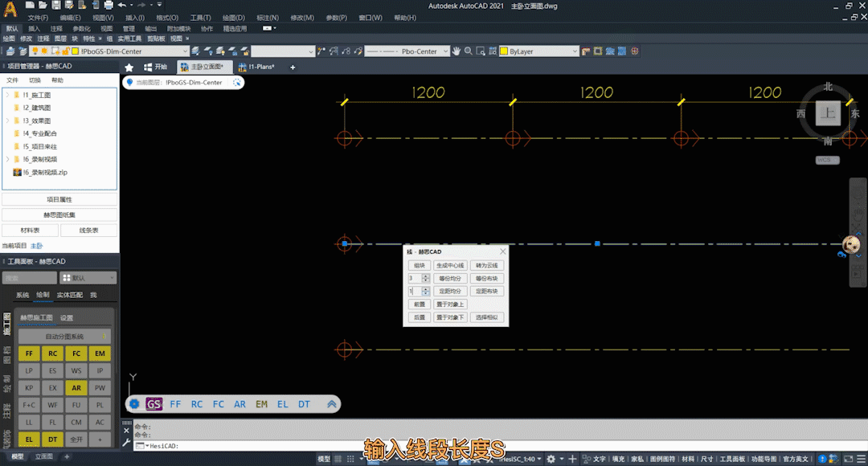Click the blue gear icon on floating toolbar
The image size is (868, 466).
point(134,404)
